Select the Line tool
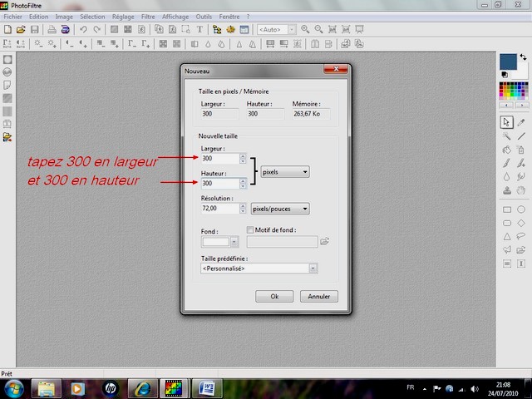 pyautogui.click(x=521, y=136)
